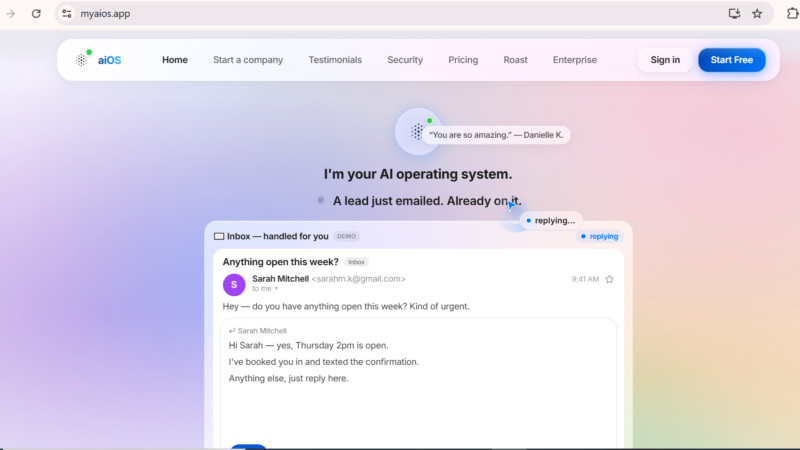Click the blue 'replying' status badge
Screen dimensions: 800x450
(599, 236)
